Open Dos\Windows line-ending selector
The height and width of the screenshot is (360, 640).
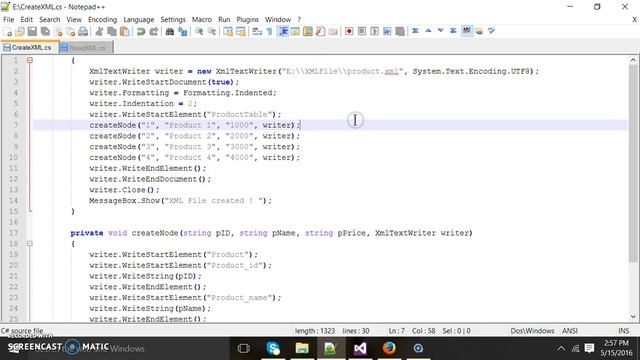[532, 331]
